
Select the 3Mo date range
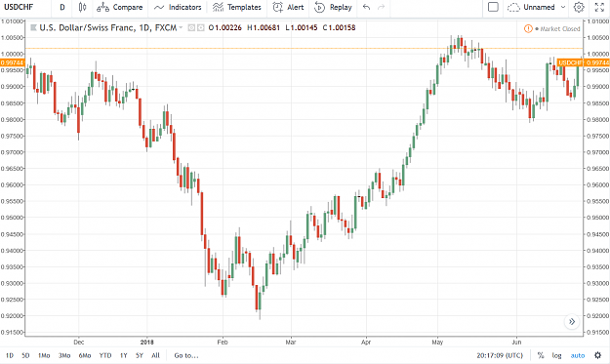tap(64, 355)
